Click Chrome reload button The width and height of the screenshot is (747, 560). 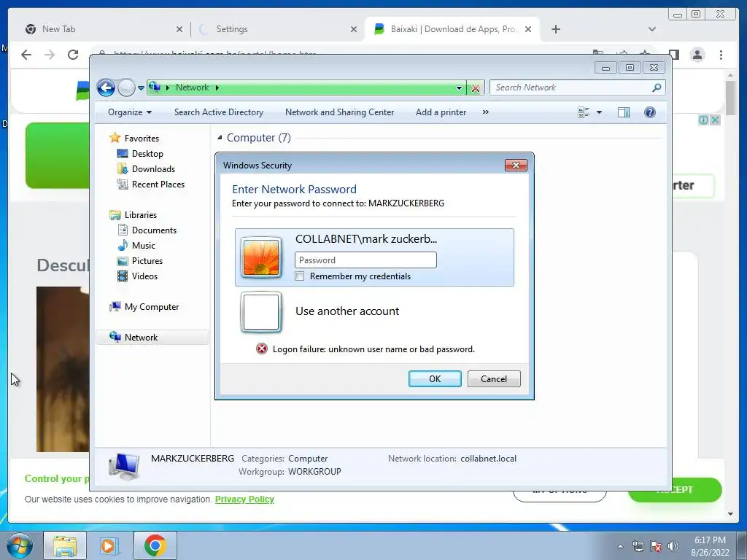(73, 55)
